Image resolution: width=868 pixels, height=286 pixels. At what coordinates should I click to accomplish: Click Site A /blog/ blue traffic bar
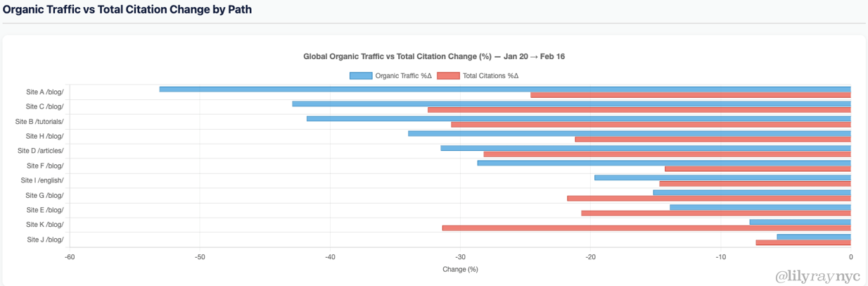tap(505, 89)
